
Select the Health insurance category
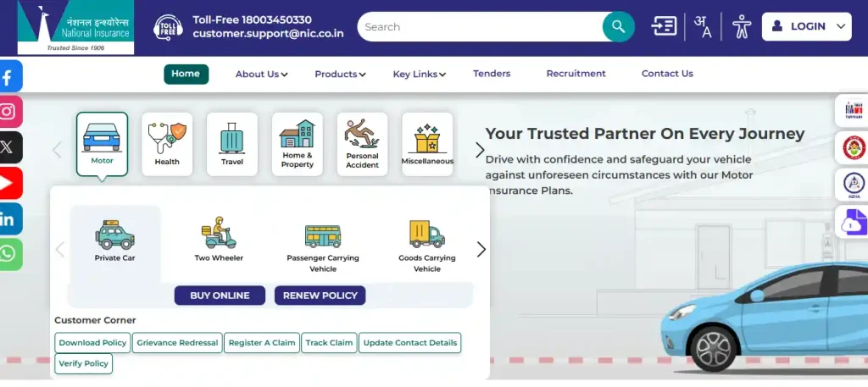pyautogui.click(x=167, y=144)
